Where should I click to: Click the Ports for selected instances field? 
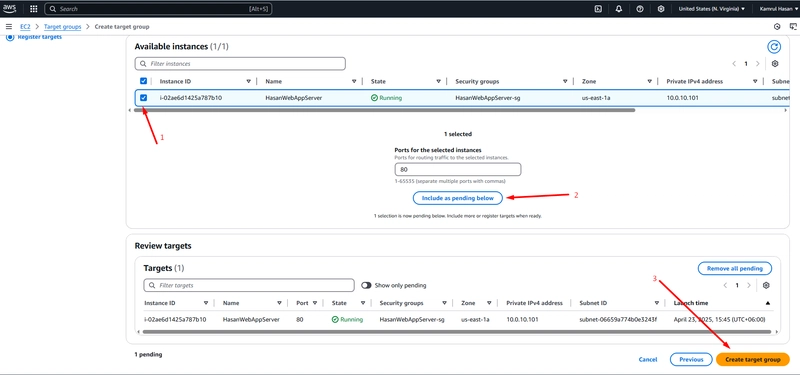458,169
